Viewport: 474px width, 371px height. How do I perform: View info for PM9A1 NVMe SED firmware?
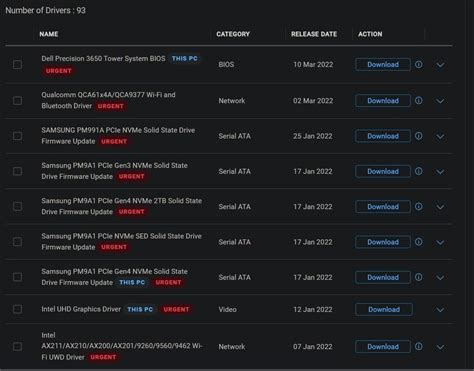419,242
